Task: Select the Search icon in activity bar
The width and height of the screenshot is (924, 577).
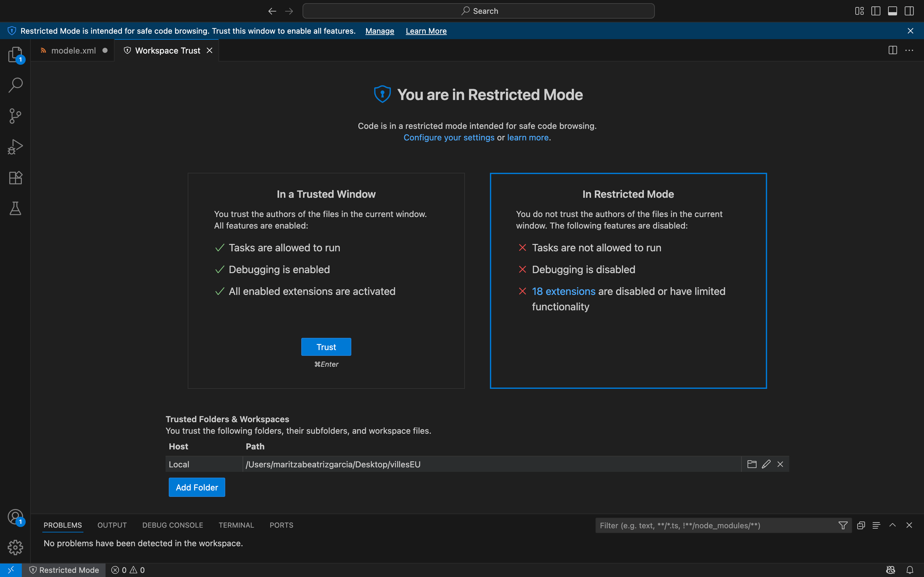Action: tap(15, 85)
